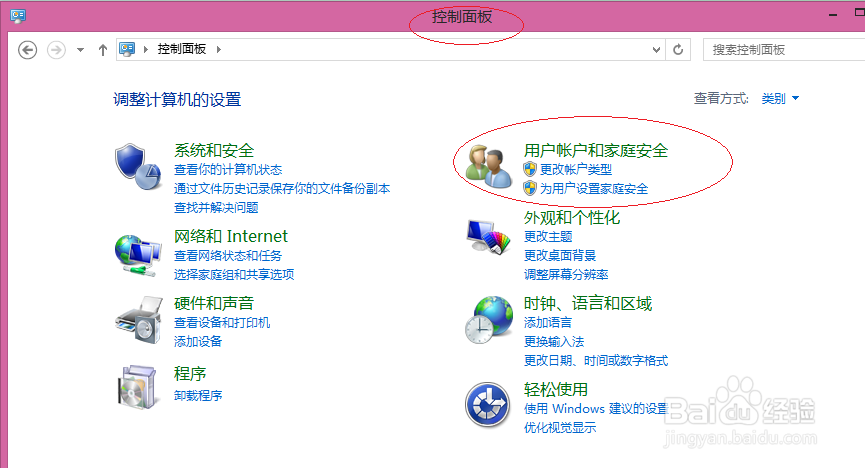This screenshot has height=468, width=865.
Task: Click the shield icon beside 更改帐户类型
Action: [x=530, y=169]
